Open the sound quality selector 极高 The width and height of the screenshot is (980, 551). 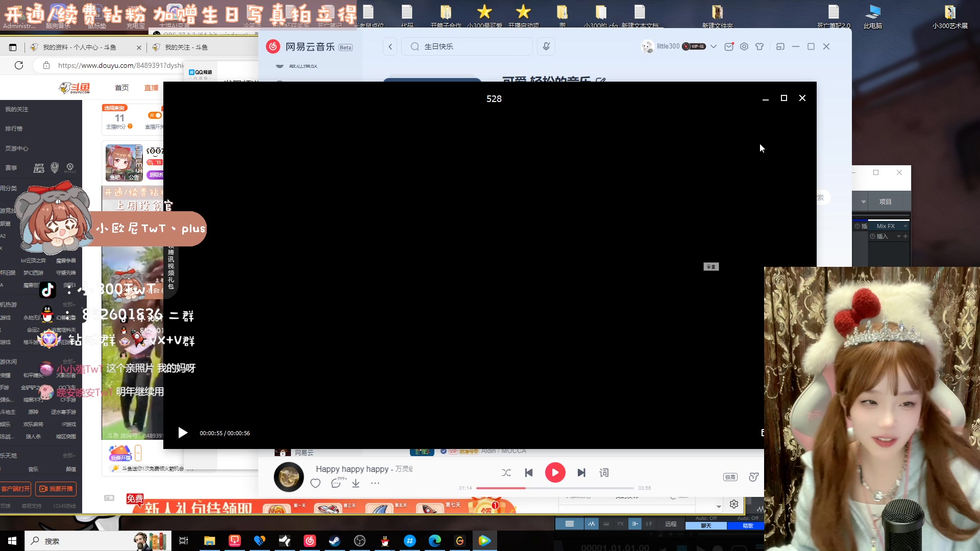730,477
